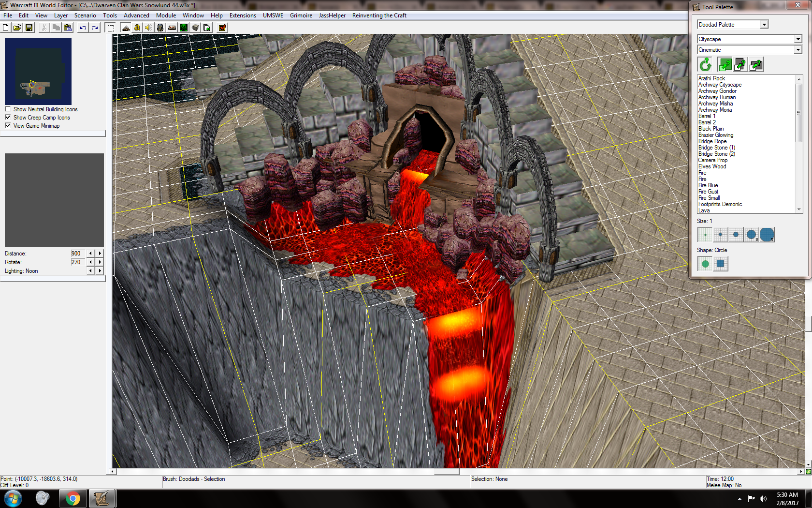The image size is (812, 508).
Task: Open the Trigger Editor 'a' icon
Action: (x=137, y=28)
